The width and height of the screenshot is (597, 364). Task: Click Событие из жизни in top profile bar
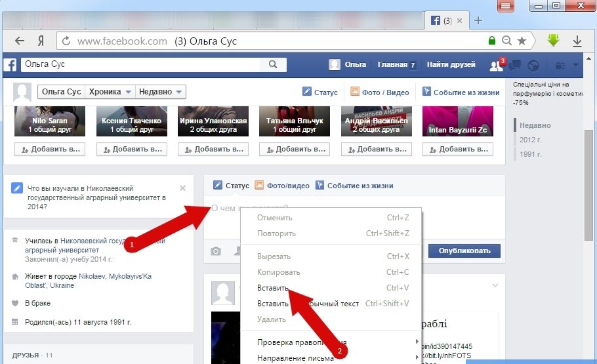(x=461, y=92)
